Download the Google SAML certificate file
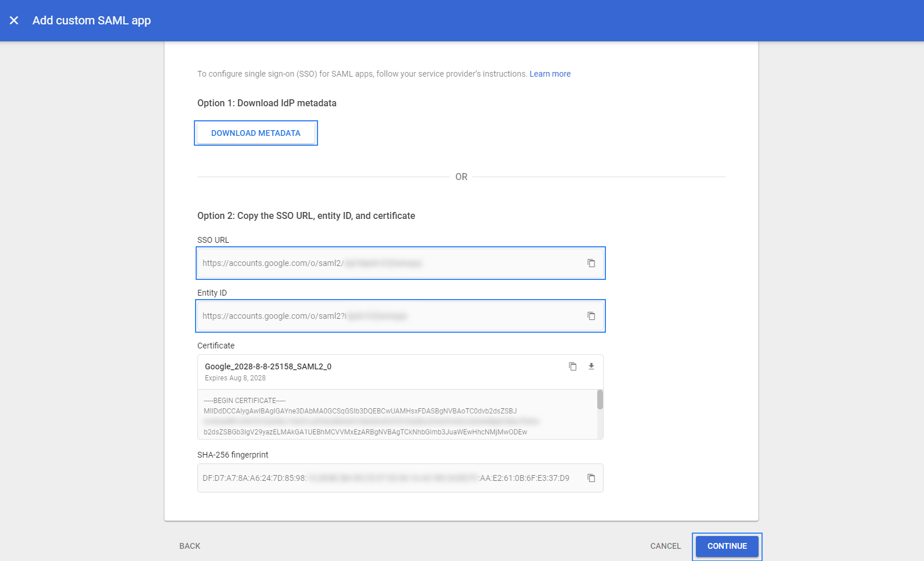The width and height of the screenshot is (924, 561). click(591, 366)
